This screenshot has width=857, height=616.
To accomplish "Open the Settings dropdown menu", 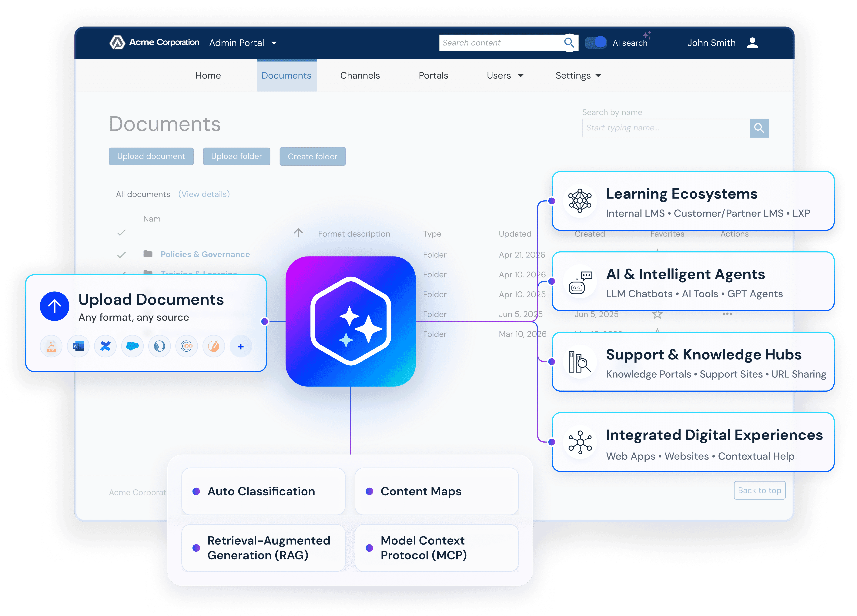I will [x=578, y=75].
